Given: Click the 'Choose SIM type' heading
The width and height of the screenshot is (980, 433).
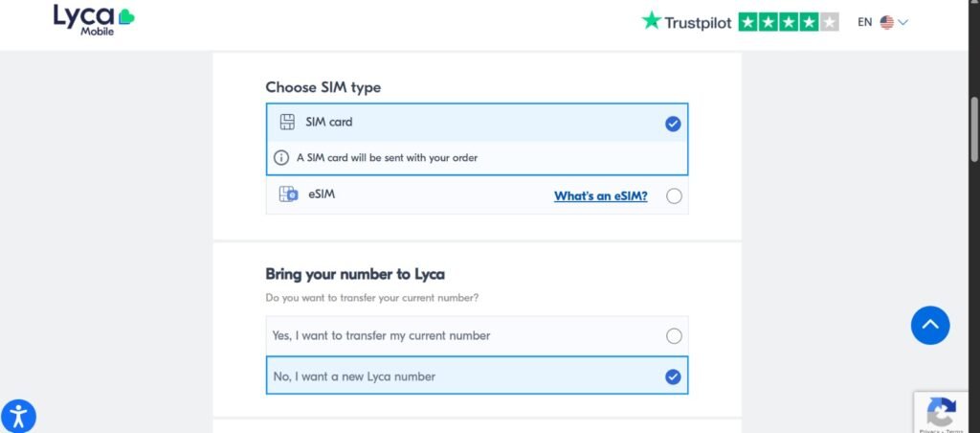Looking at the screenshot, I should coord(323,87).
